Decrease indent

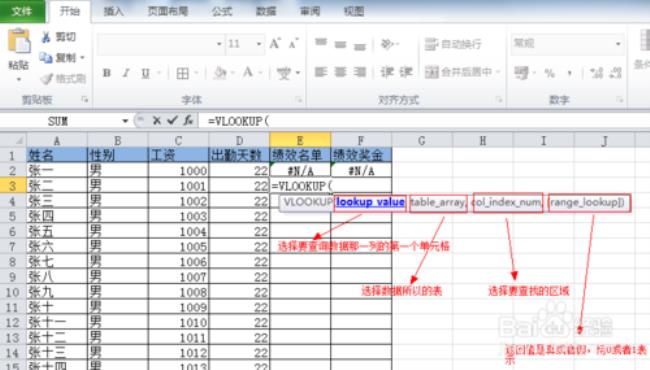pyautogui.click(x=387, y=72)
